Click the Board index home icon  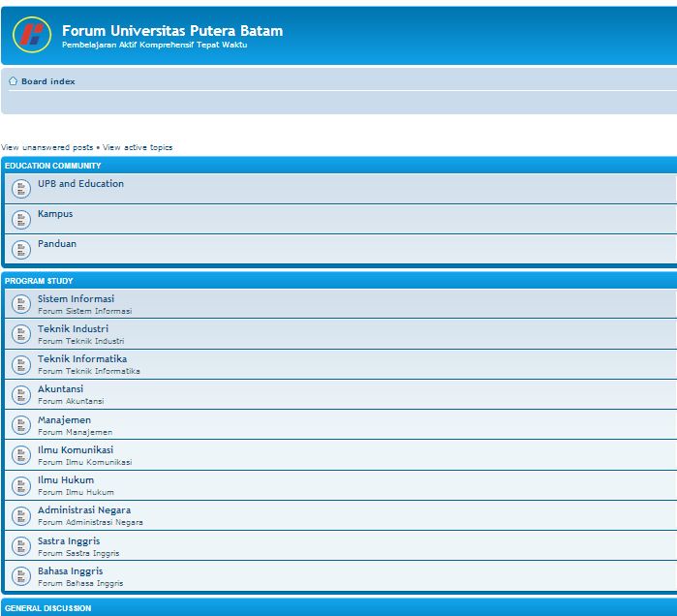(x=14, y=81)
